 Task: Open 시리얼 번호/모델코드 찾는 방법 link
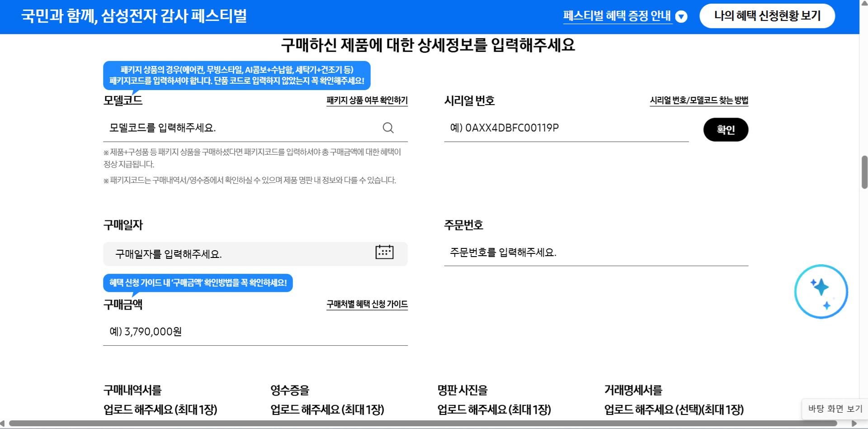coord(699,100)
